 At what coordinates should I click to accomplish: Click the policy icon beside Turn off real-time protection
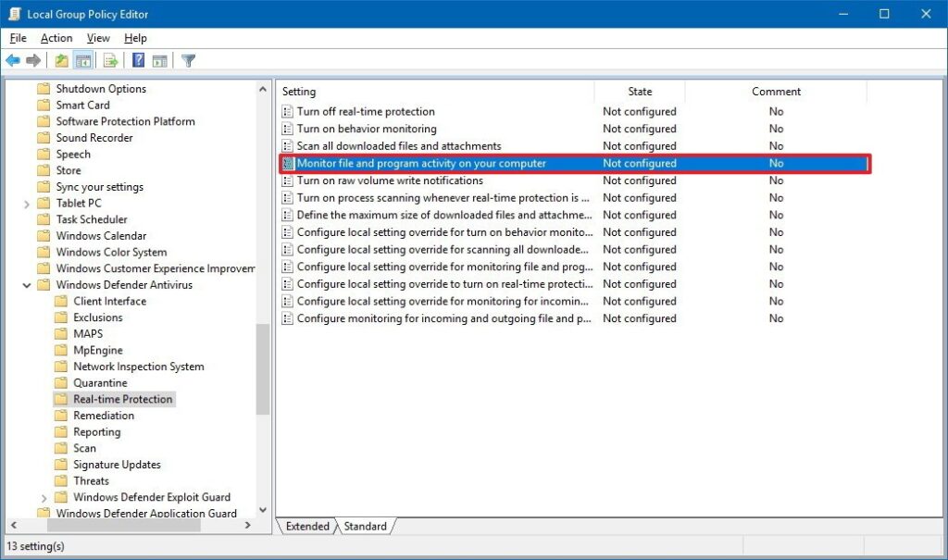(x=288, y=112)
